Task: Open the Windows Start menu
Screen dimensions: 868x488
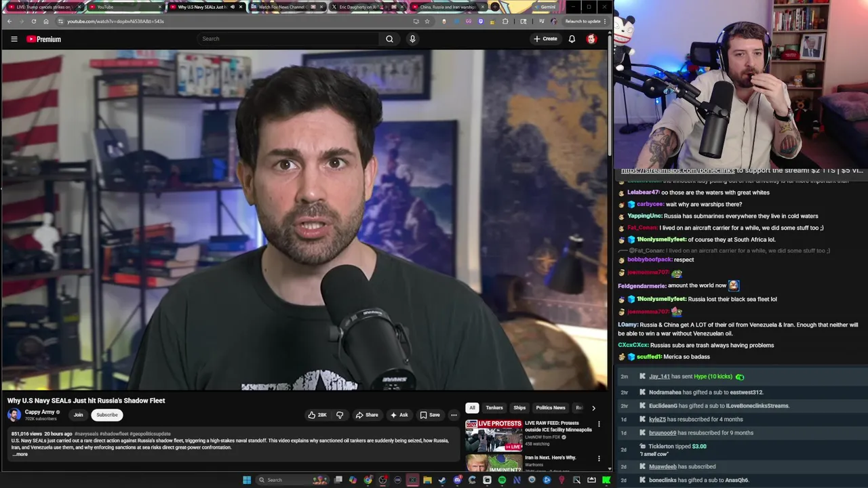Action: point(247,480)
